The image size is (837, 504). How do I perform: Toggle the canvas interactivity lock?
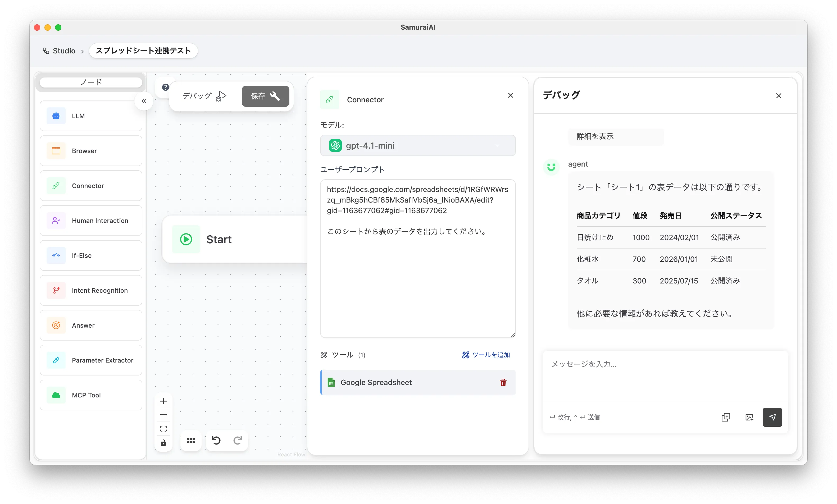click(x=163, y=443)
